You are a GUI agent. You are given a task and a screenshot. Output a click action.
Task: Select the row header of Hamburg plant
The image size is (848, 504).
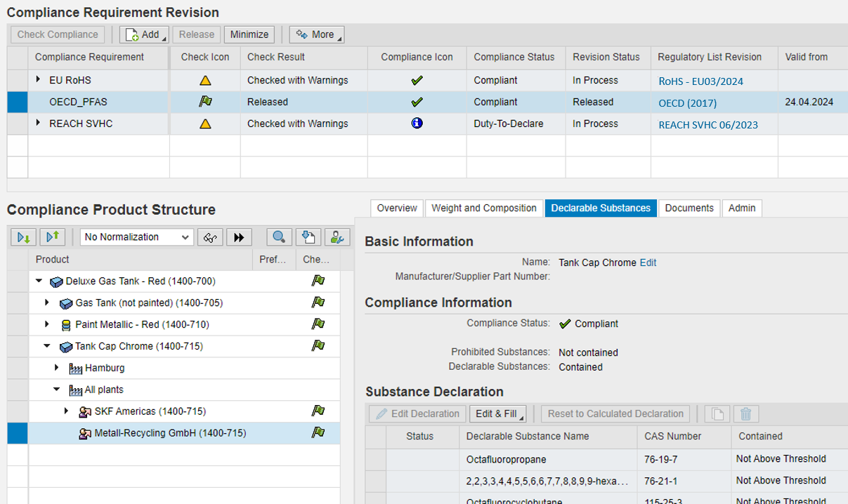pos(18,368)
